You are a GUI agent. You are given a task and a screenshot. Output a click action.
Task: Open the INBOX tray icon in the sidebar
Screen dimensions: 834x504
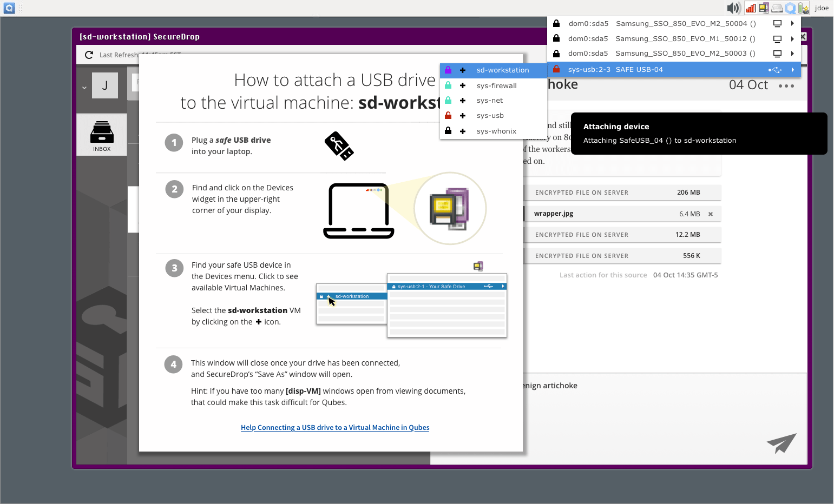click(x=102, y=135)
